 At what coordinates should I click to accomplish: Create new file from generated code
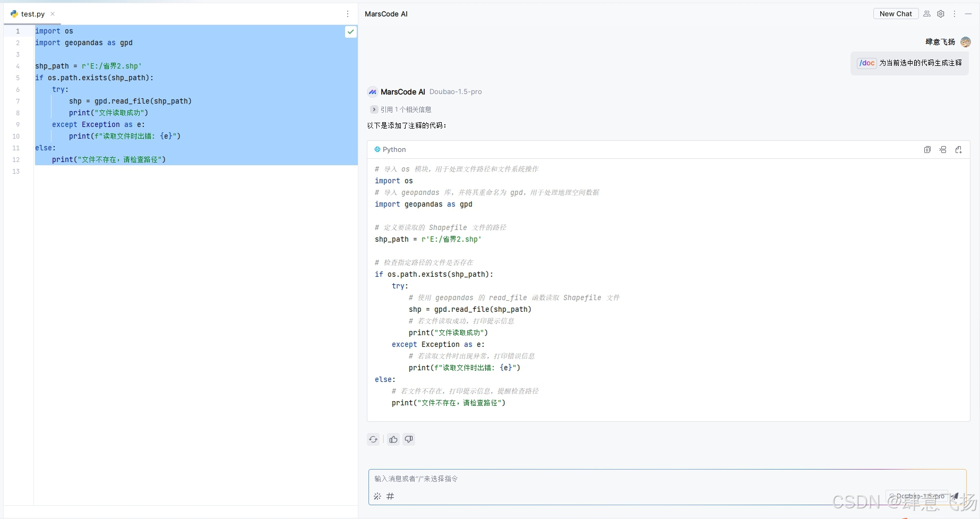959,150
